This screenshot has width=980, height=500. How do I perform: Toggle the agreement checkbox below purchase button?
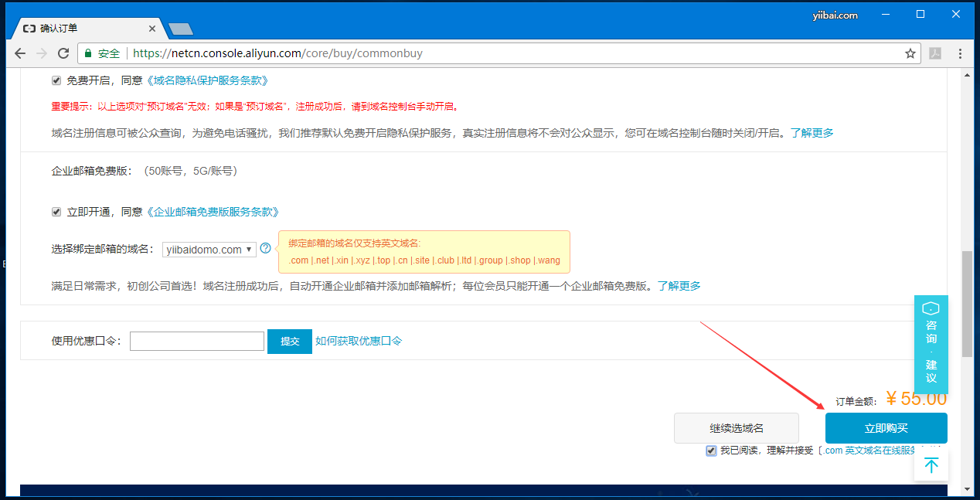(x=711, y=451)
